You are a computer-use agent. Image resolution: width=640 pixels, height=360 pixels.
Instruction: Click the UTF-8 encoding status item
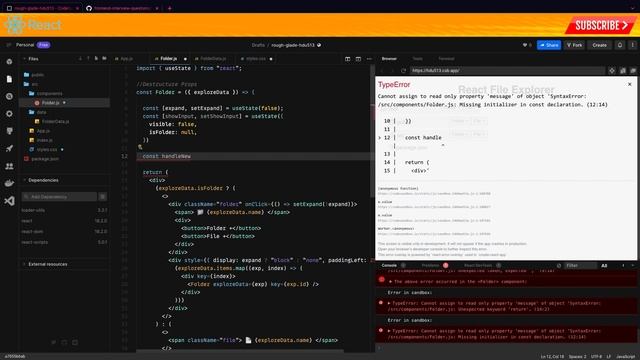pyautogui.click(x=596, y=357)
